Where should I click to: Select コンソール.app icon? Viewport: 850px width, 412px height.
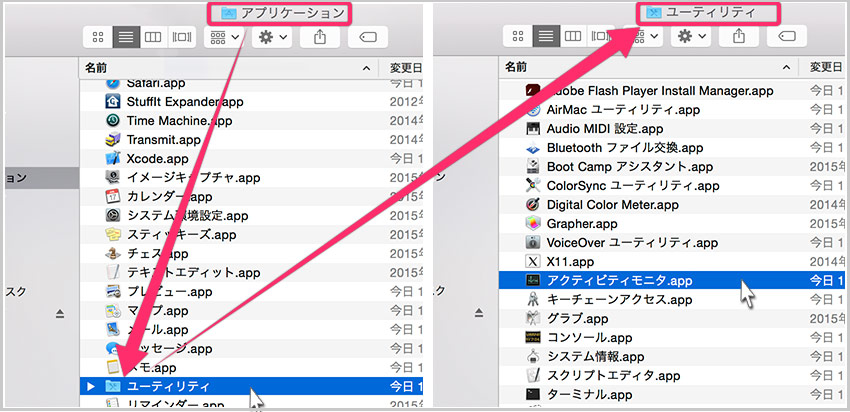point(533,337)
